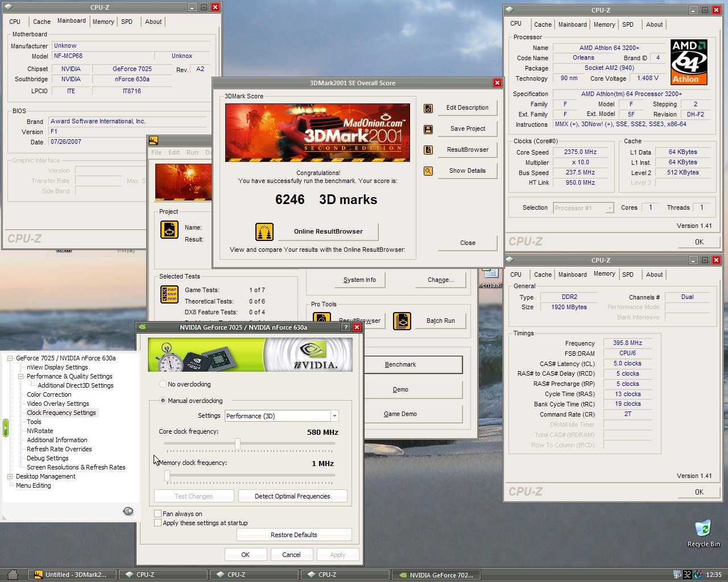Click the Online ResultBrowser button
The width and height of the screenshot is (728, 582).
click(x=328, y=231)
